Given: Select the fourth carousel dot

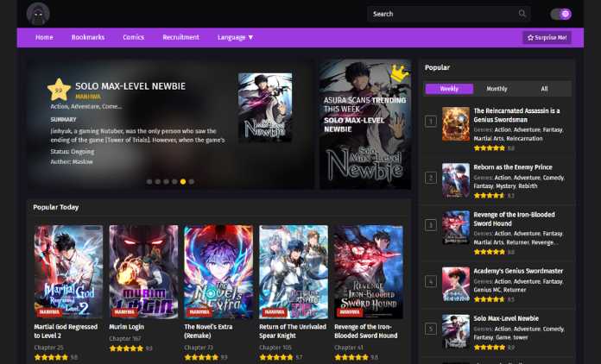Looking at the screenshot, I should (x=174, y=182).
